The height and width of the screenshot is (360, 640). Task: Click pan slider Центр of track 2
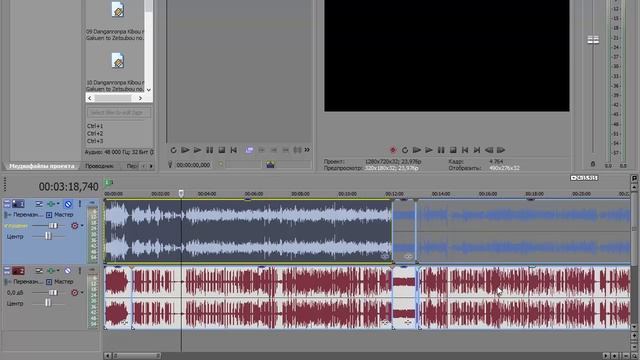coord(48,303)
